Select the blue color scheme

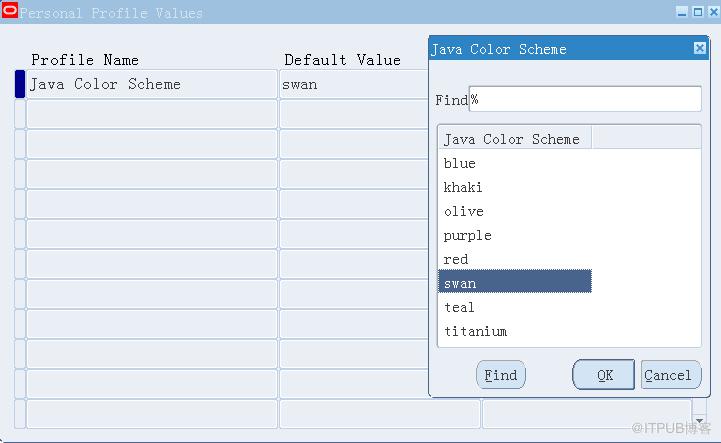(x=460, y=163)
